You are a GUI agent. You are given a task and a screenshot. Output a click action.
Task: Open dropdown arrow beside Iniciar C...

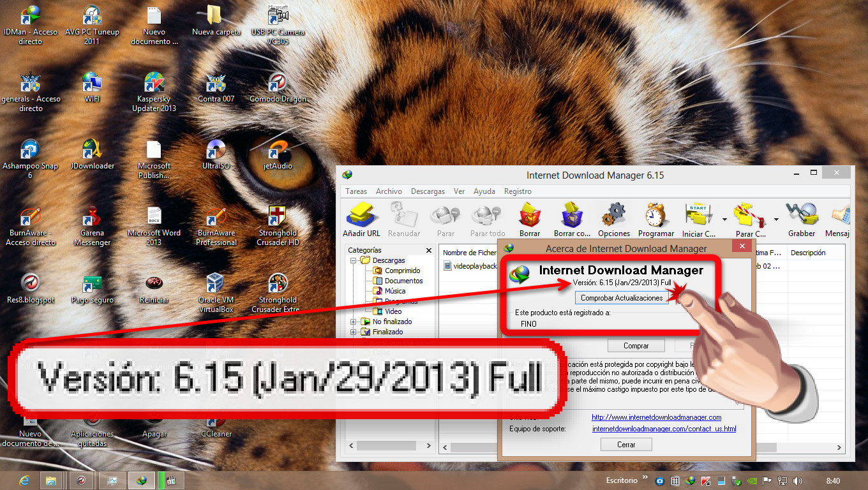pos(724,219)
